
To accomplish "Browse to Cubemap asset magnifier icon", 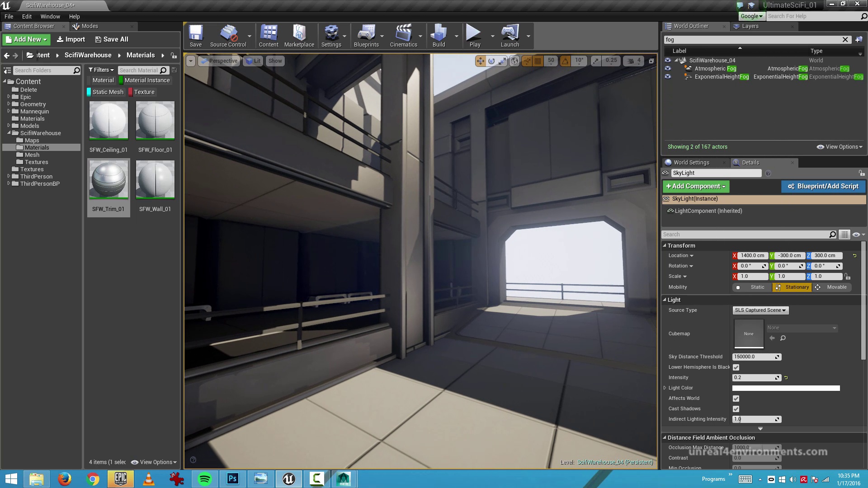I will pos(783,338).
